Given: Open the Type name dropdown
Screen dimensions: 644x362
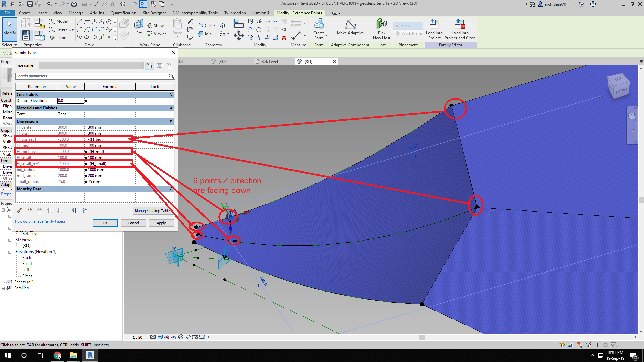Looking at the screenshot, I should coord(141,65).
